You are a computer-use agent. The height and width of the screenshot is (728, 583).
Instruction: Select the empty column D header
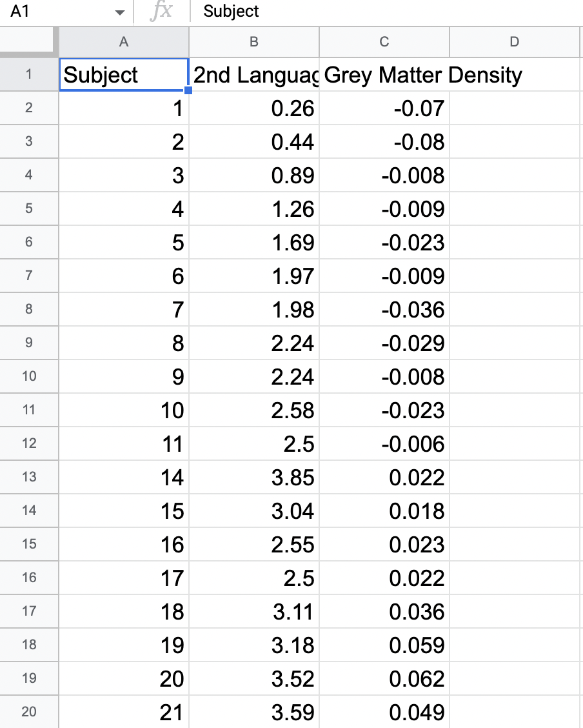(x=515, y=41)
